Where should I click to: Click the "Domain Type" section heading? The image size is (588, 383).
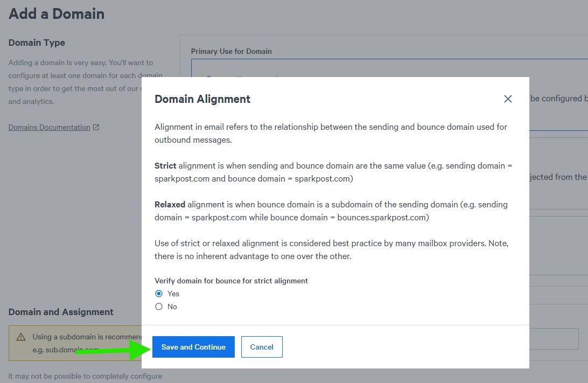click(37, 43)
